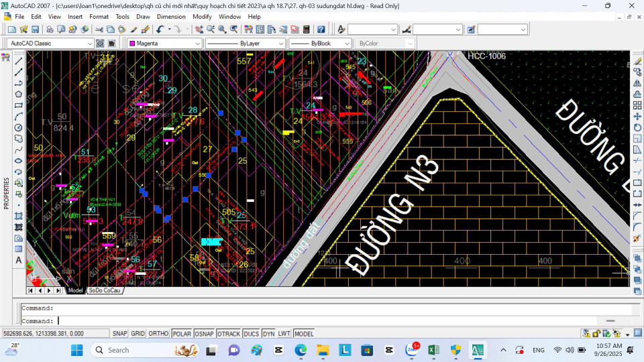Click the MODEL button in status bar
Screen dimensions: 644x362
coord(303,334)
